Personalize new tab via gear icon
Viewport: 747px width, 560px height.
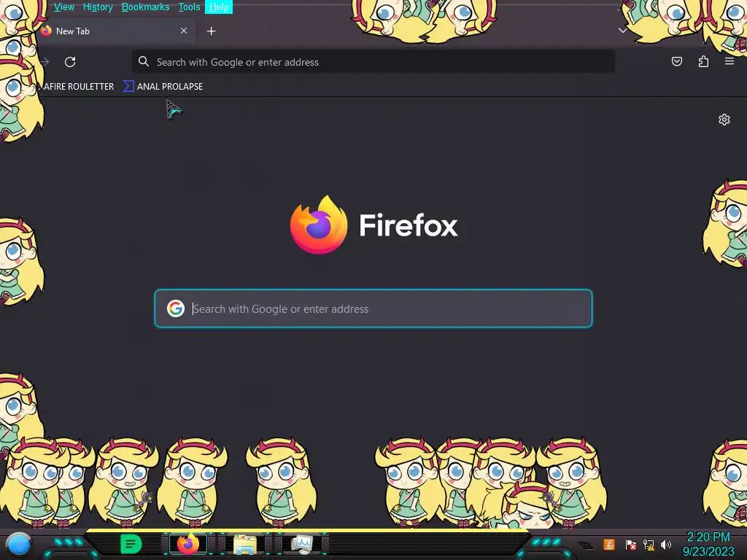(x=724, y=120)
